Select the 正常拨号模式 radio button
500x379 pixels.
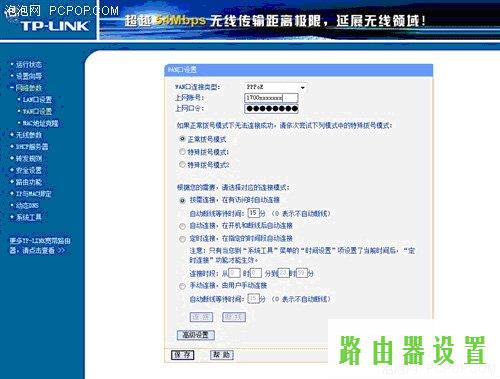(182, 139)
